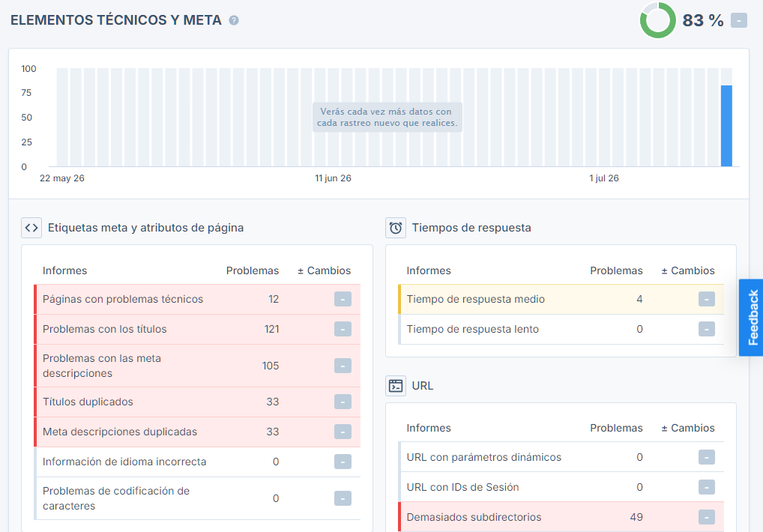This screenshot has height=532, width=763.
Task: Click change badge for Títulos duplicados
Action: click(x=343, y=402)
